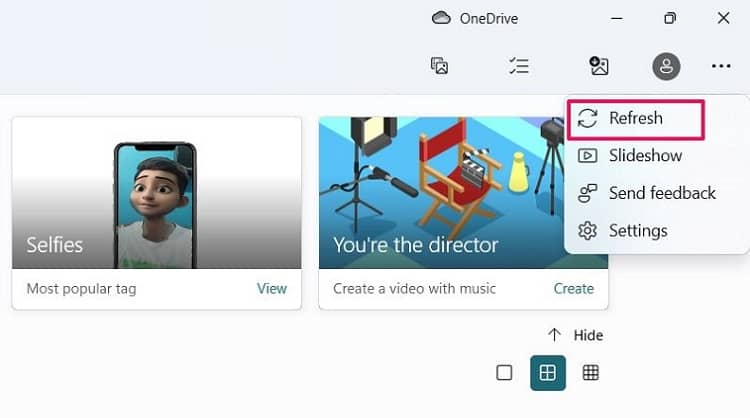Start Slideshow from the menu
This screenshot has width=750, height=418.
[645, 156]
